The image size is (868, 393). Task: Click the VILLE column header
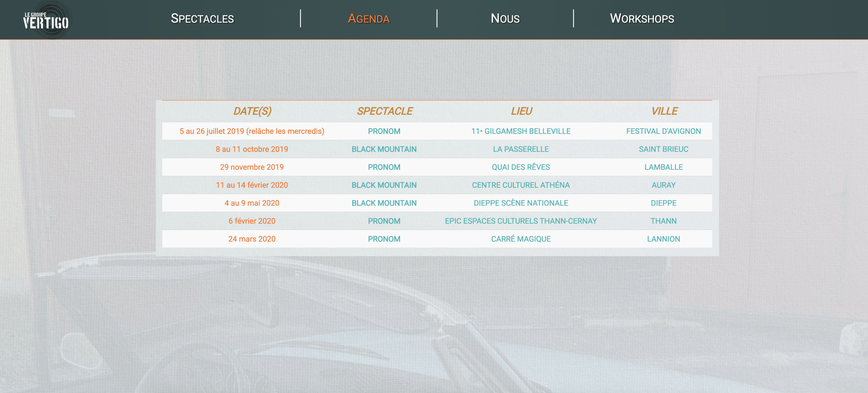pos(664,111)
